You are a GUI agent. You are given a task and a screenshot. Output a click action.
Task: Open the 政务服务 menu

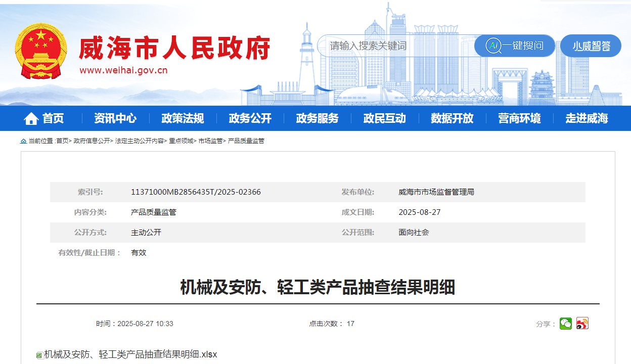coord(318,119)
